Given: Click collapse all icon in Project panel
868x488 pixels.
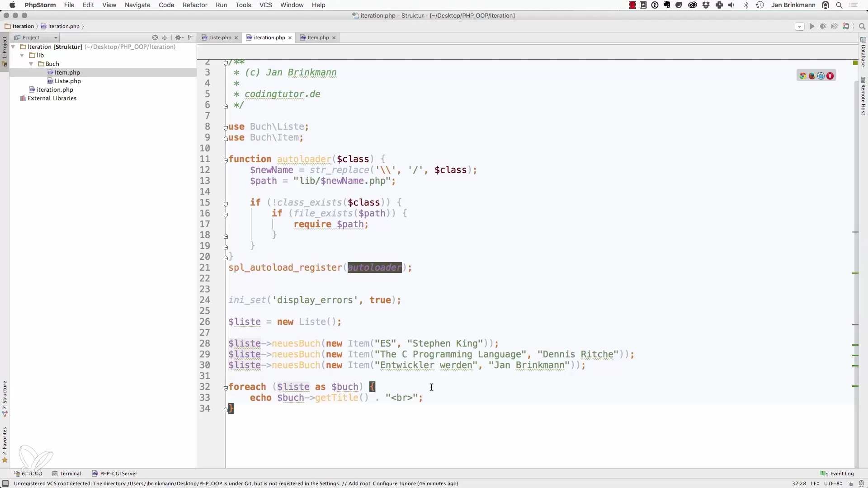Looking at the screenshot, I should [x=165, y=38].
